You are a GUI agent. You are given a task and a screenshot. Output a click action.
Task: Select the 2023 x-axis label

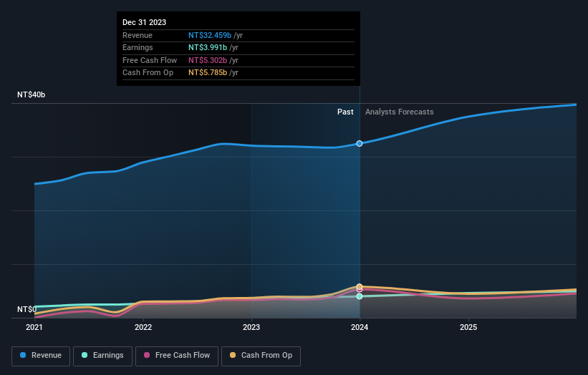pos(251,327)
